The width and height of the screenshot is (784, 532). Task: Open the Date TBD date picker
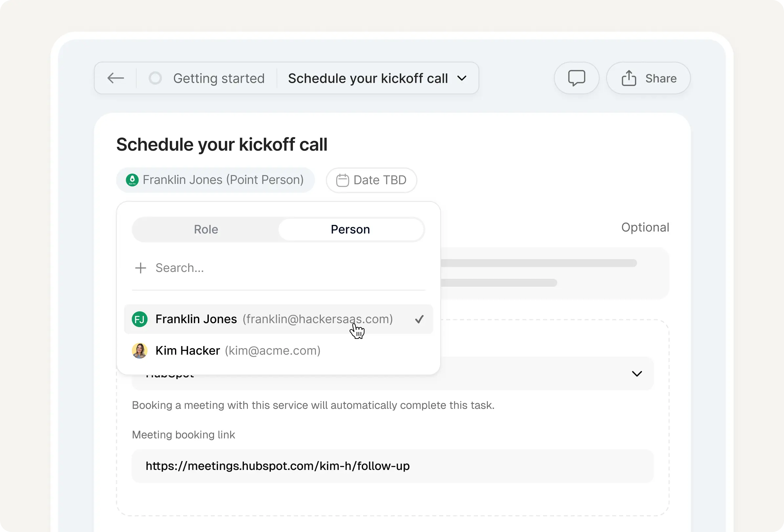point(371,180)
